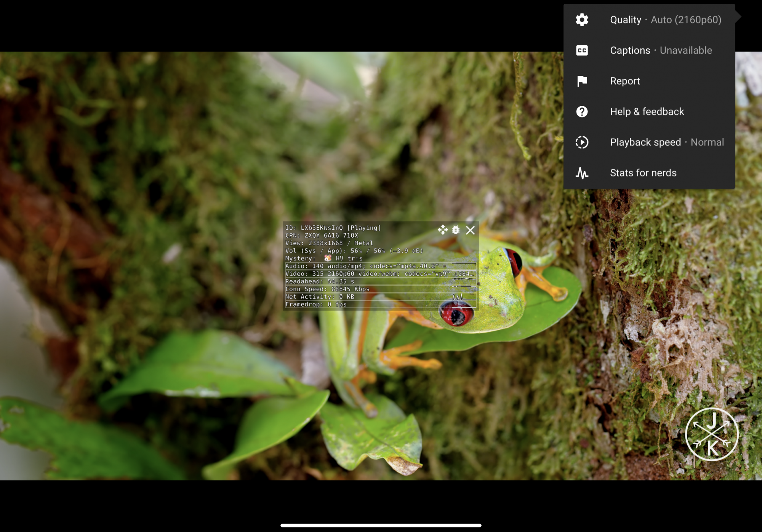Open Playback speed Normal options
The height and width of the screenshot is (532, 762).
(x=667, y=142)
